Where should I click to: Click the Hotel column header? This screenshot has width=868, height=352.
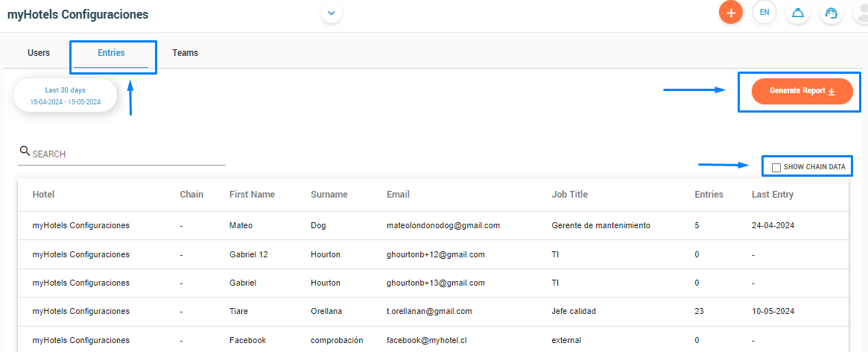tap(43, 195)
